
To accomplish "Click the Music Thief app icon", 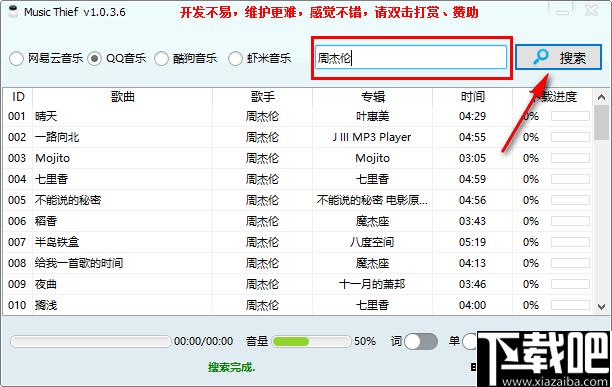I will [14, 11].
